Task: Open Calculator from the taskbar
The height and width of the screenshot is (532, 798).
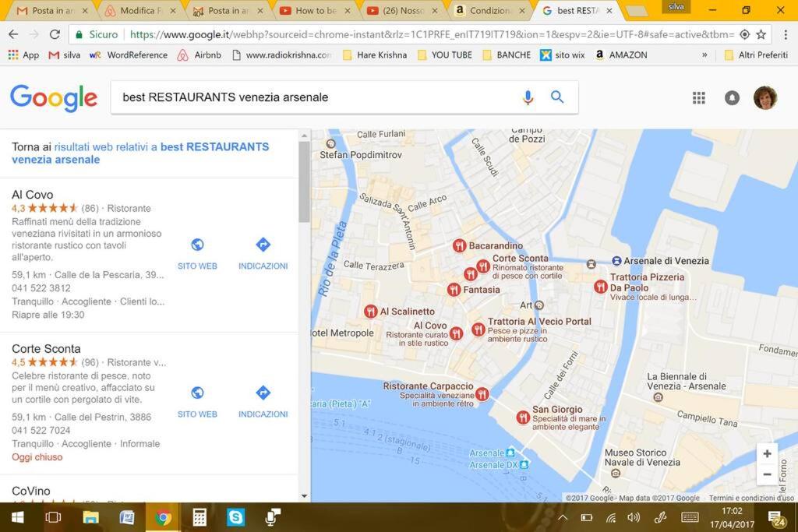Action: 199,517
